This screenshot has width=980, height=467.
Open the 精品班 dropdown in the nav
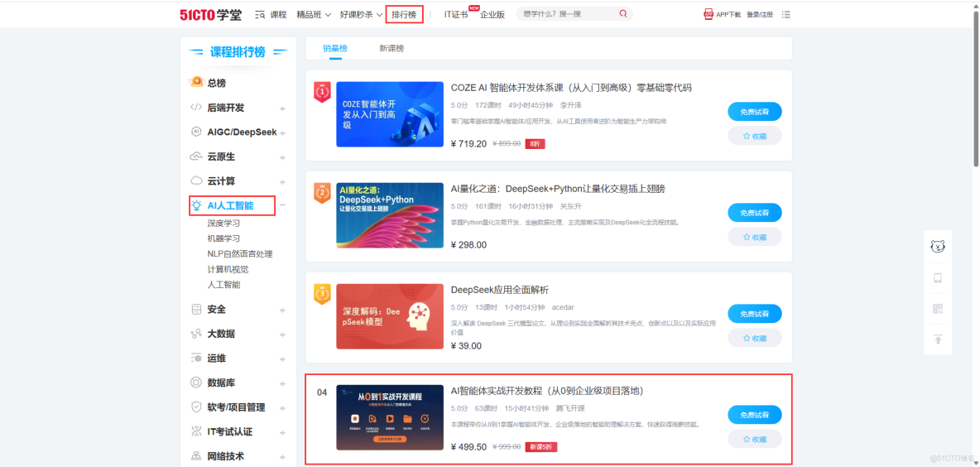pyautogui.click(x=314, y=14)
